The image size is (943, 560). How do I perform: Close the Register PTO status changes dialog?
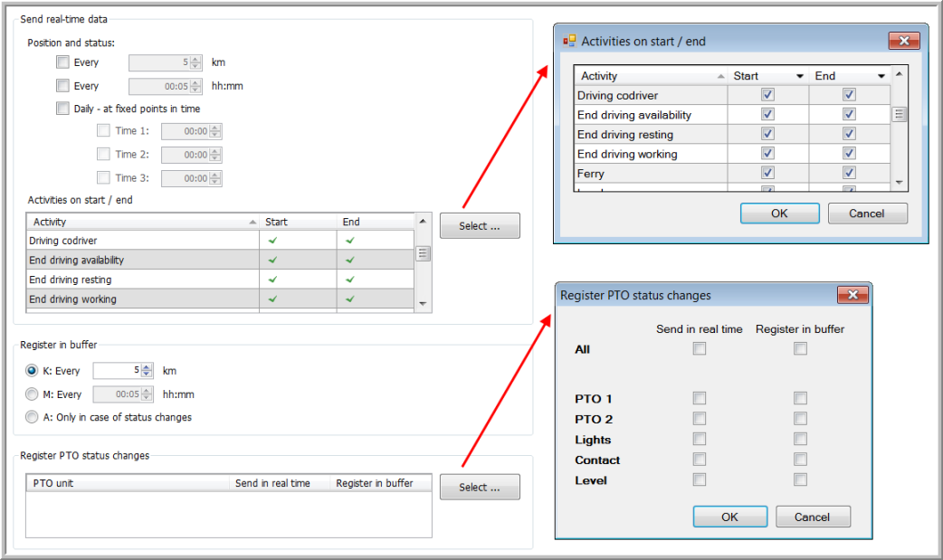(x=852, y=295)
